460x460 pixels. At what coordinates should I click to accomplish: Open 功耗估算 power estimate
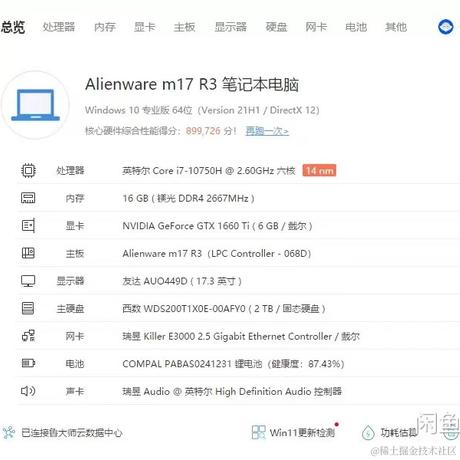pos(399,433)
